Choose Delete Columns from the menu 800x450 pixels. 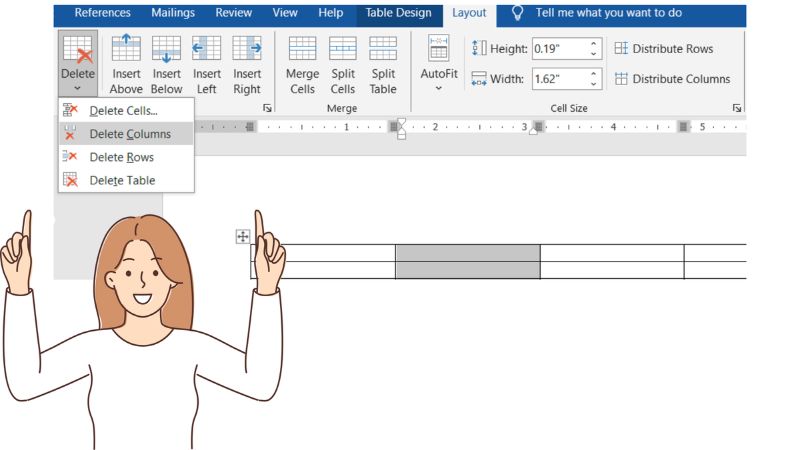[x=130, y=134]
